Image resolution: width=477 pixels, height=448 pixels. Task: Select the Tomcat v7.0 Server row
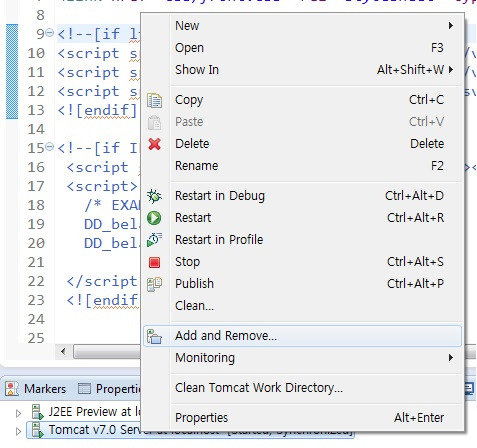click(x=190, y=430)
